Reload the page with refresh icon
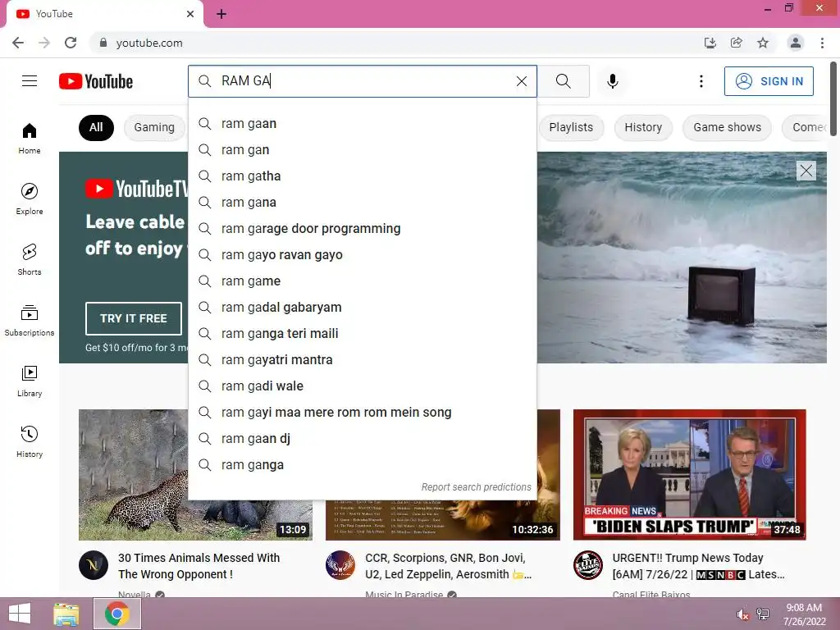 [71, 43]
